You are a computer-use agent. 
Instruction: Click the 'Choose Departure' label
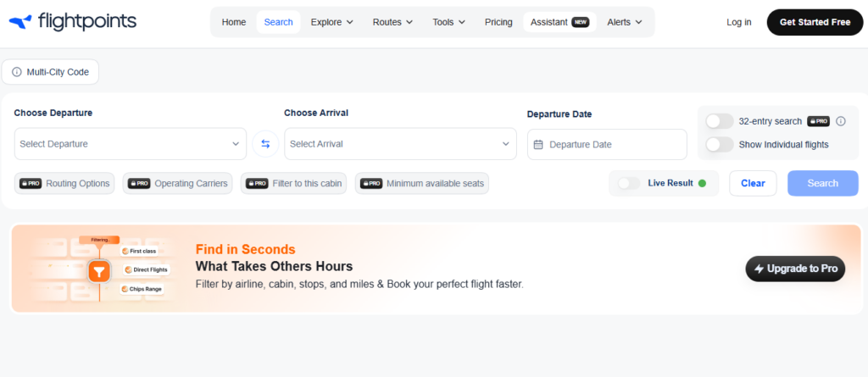coord(53,113)
